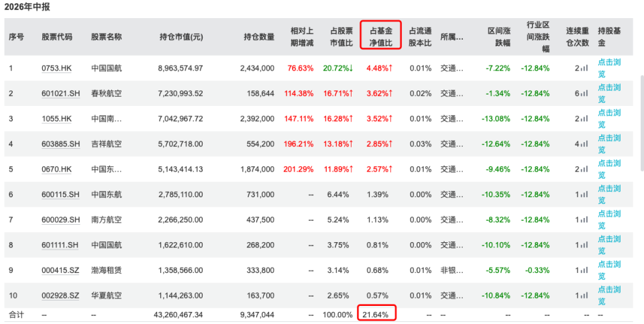Select change value 201.29%

click(x=299, y=169)
